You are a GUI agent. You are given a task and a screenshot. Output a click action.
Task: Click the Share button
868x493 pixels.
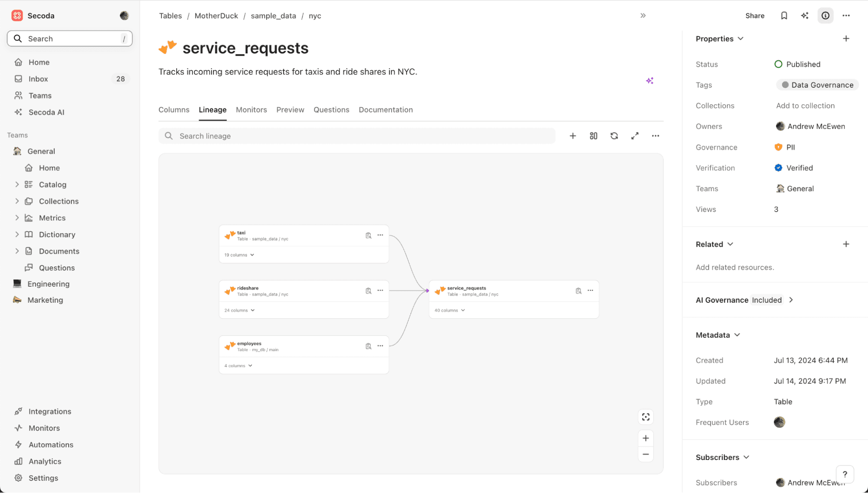tap(755, 16)
